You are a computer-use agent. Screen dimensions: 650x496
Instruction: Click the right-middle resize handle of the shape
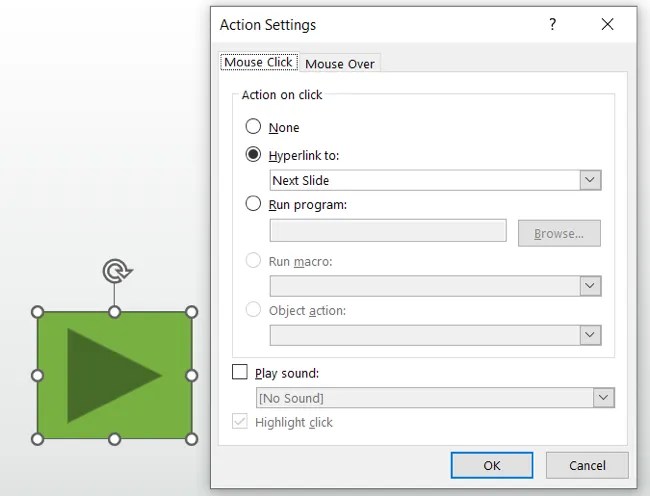(192, 375)
